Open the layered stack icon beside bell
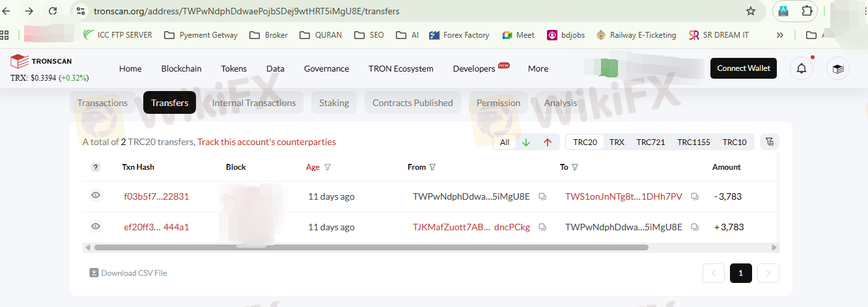The width and height of the screenshot is (868, 307). pyautogui.click(x=838, y=68)
